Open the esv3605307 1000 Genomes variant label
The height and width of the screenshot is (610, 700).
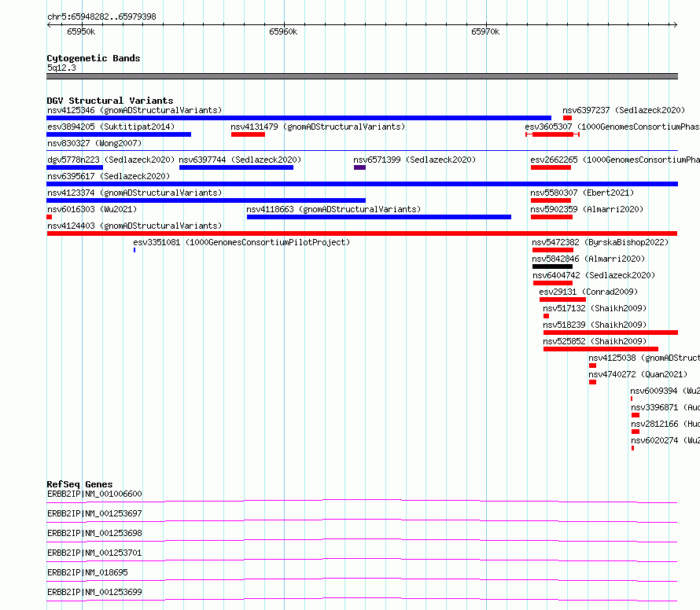click(612, 127)
